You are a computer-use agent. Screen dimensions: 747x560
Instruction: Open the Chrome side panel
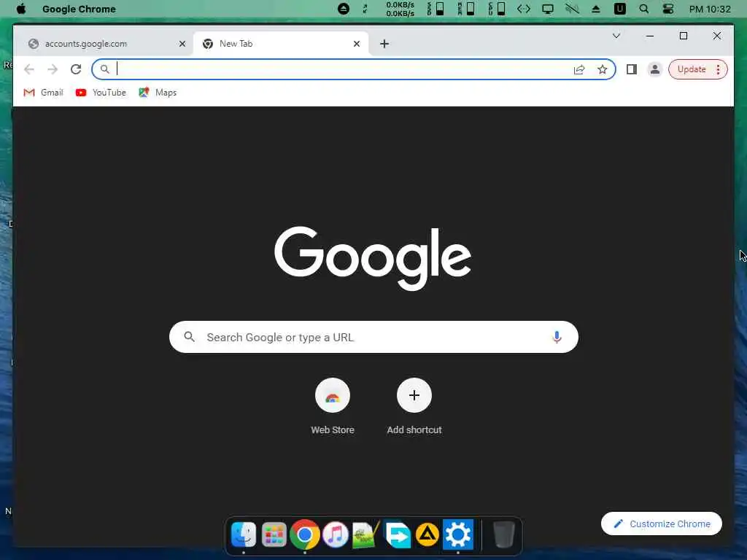point(632,69)
